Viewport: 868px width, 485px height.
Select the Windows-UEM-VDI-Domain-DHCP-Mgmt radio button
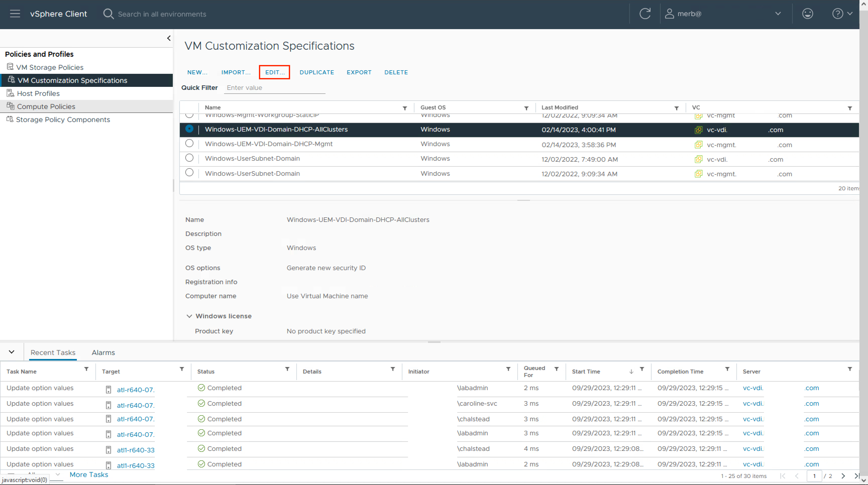(x=189, y=144)
